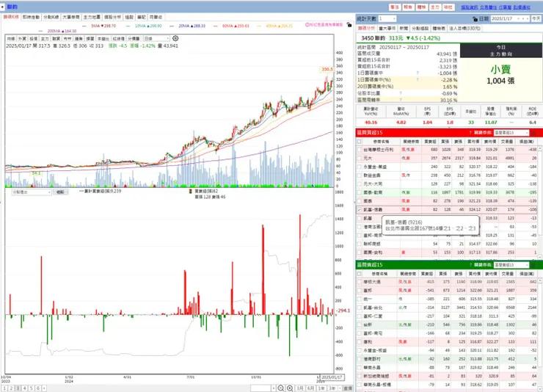Click the help icon in 區間買超15 header
Screen dimensions: 543x392
pos(470,133)
